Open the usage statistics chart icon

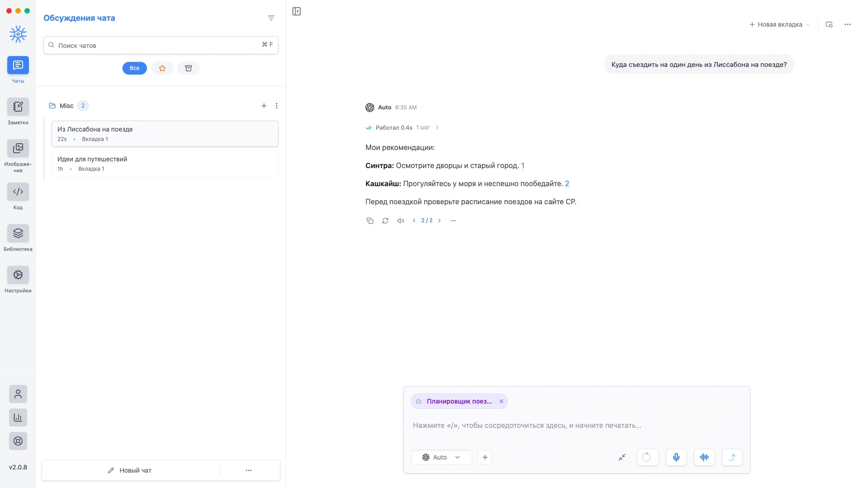click(x=18, y=418)
